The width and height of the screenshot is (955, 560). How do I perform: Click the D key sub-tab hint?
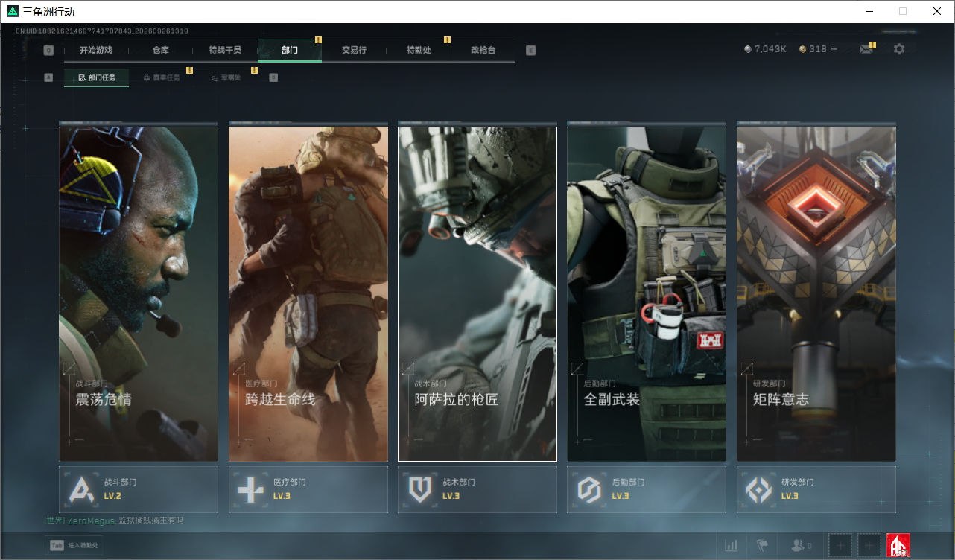[x=273, y=77]
